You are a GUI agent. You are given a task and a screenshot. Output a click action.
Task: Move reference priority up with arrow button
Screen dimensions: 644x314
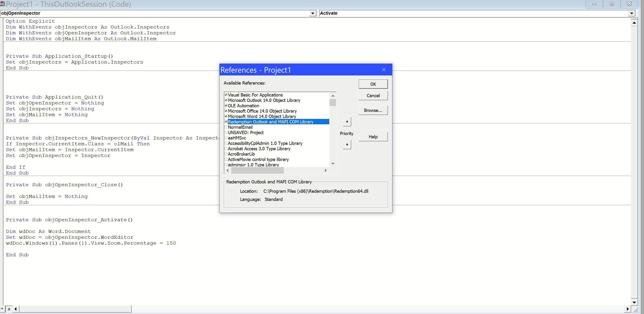click(347, 122)
